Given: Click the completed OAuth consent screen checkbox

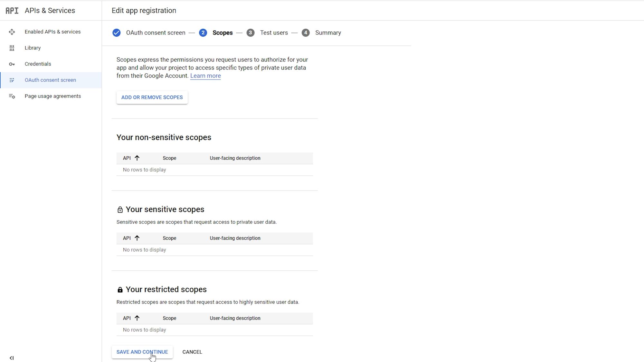Looking at the screenshot, I should pyautogui.click(x=116, y=32).
